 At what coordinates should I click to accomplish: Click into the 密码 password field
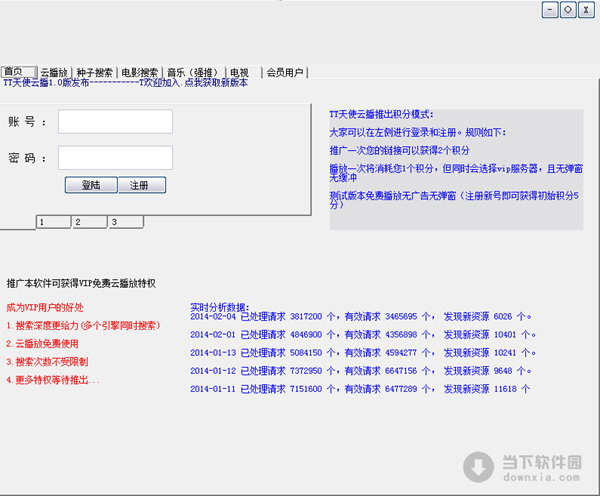[115, 158]
